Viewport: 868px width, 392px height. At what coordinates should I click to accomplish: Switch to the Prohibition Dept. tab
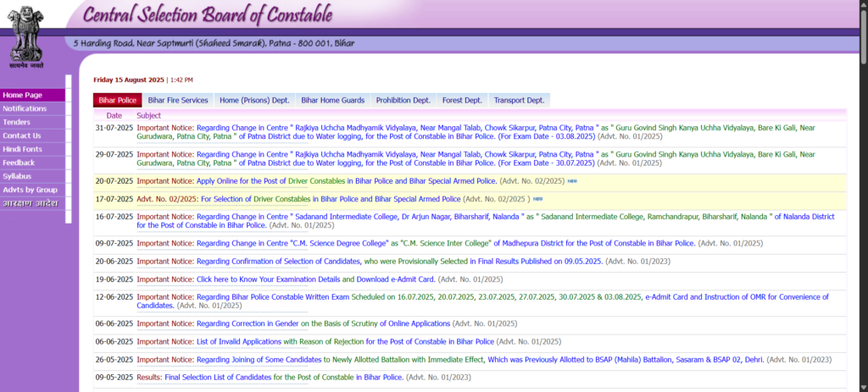click(x=403, y=100)
